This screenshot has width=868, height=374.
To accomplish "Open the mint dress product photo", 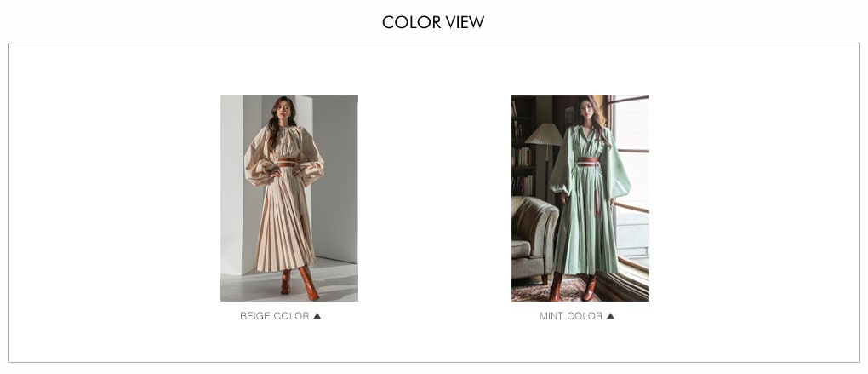I will (x=580, y=199).
